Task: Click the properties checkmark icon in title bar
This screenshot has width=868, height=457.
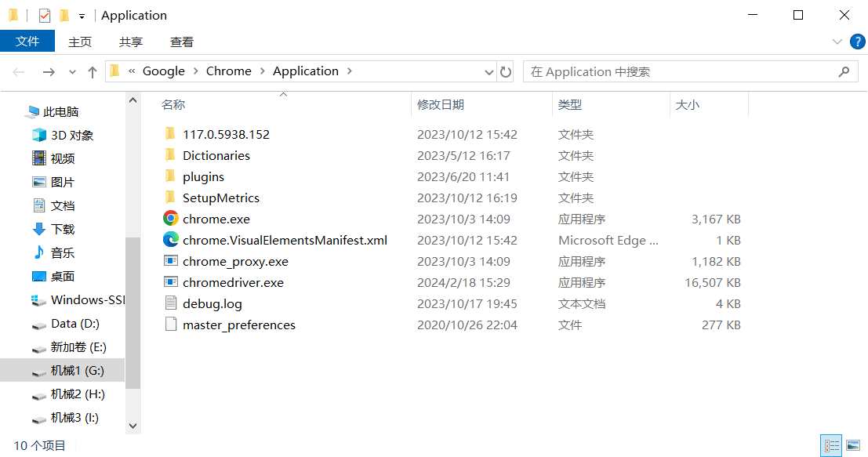Action: pos(45,16)
